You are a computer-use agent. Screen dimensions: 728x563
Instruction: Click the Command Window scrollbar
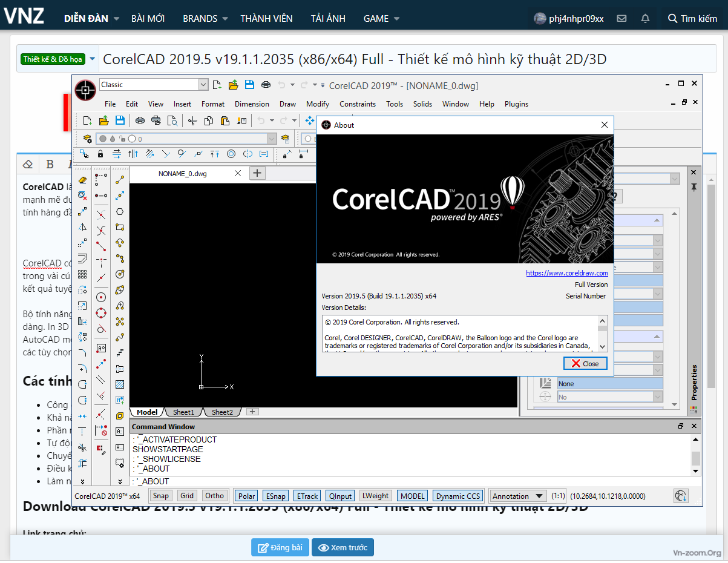(x=695, y=455)
